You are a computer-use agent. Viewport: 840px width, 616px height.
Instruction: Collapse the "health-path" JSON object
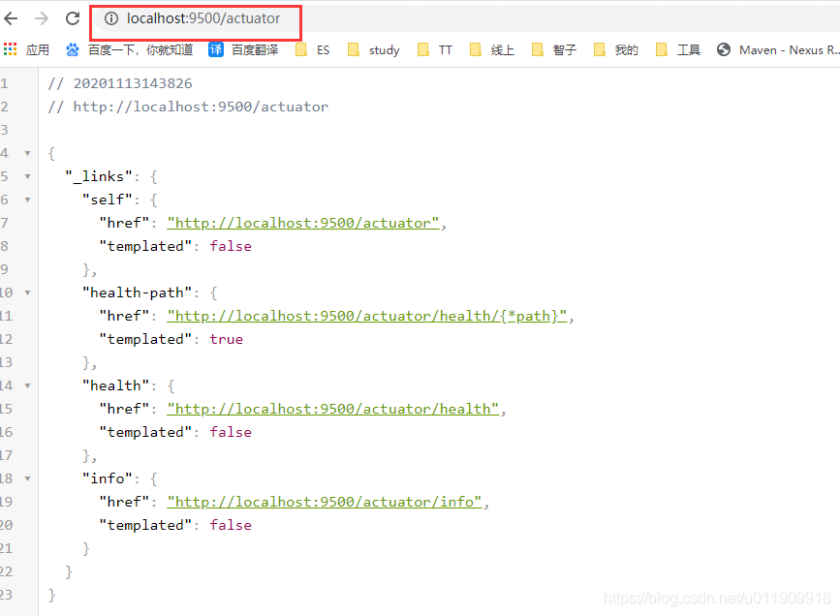coord(27,293)
